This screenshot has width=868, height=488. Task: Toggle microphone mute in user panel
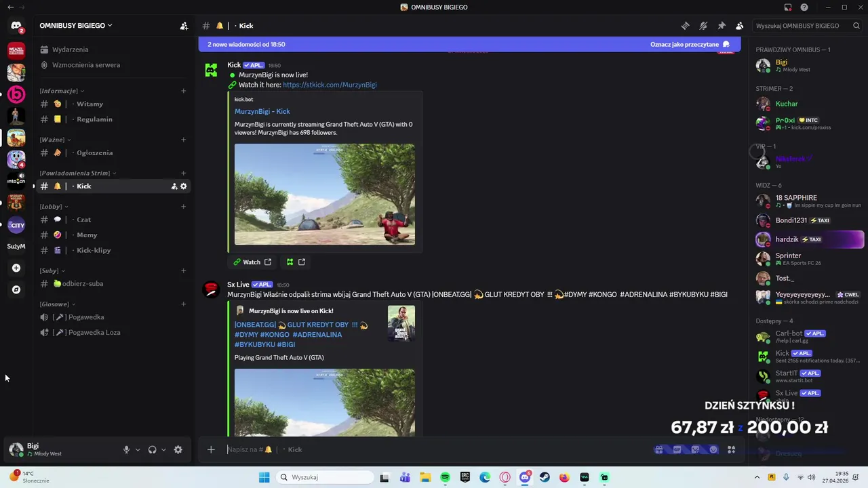126,449
